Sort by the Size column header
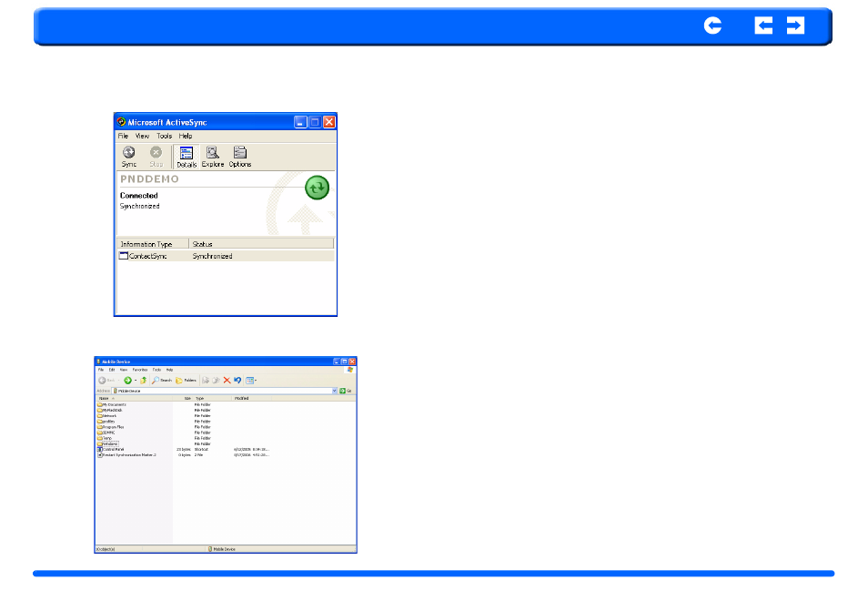 pos(183,398)
